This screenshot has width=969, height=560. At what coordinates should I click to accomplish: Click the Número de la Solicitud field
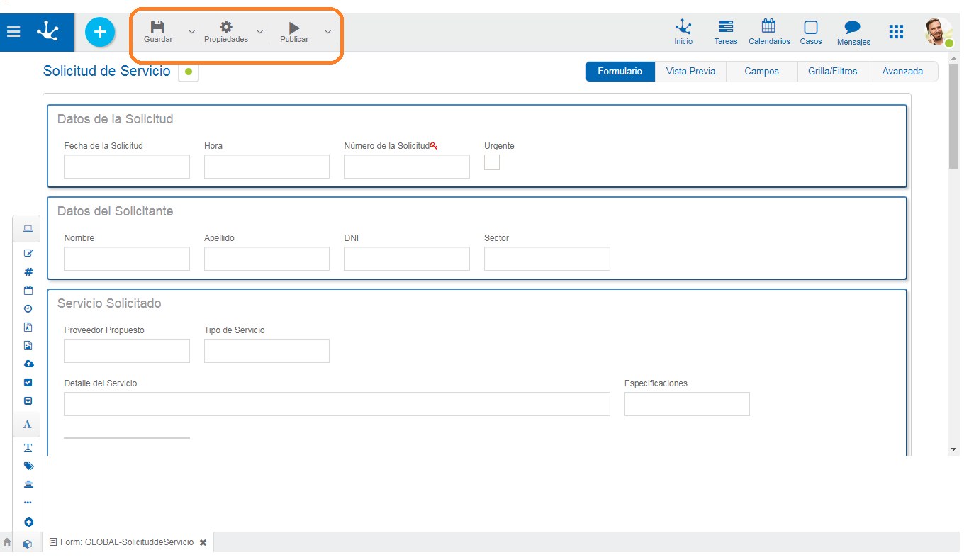point(407,167)
